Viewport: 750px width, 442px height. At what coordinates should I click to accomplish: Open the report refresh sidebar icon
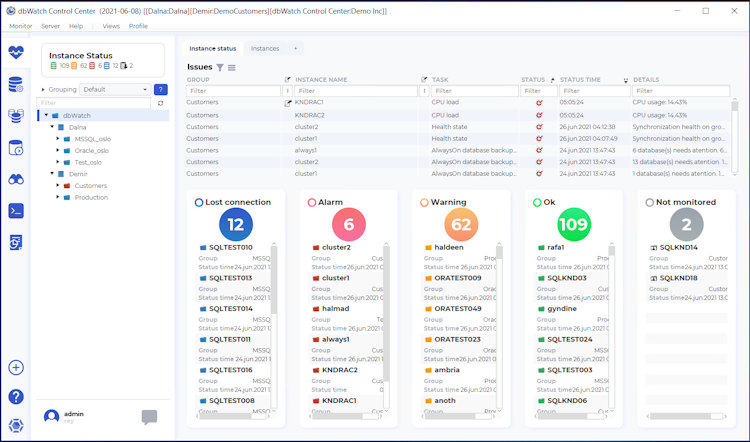tap(16, 243)
